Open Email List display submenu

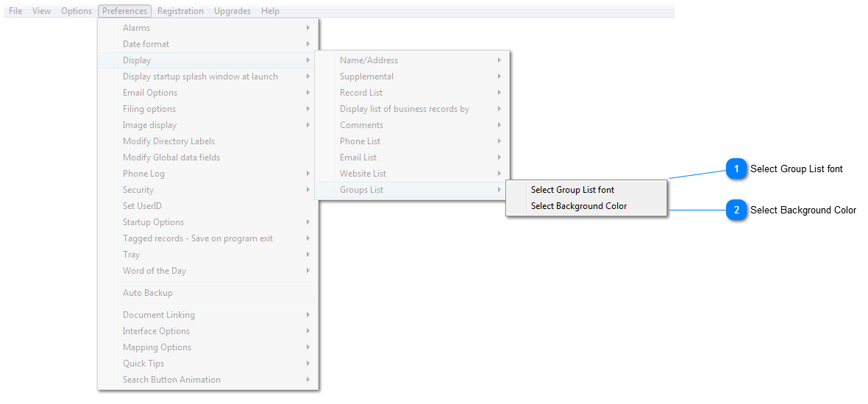413,157
